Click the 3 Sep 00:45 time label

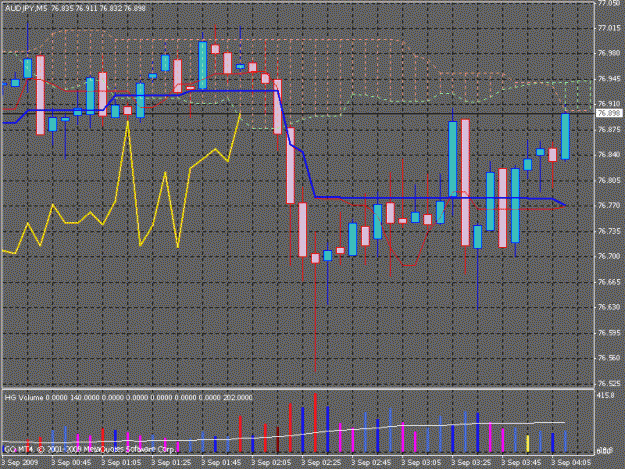pyautogui.click(x=71, y=463)
